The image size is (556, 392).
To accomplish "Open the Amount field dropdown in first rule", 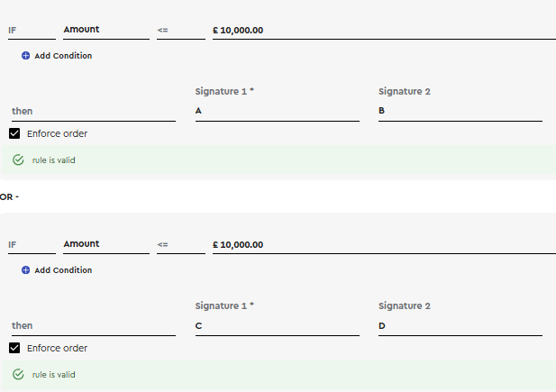I will click(x=106, y=30).
